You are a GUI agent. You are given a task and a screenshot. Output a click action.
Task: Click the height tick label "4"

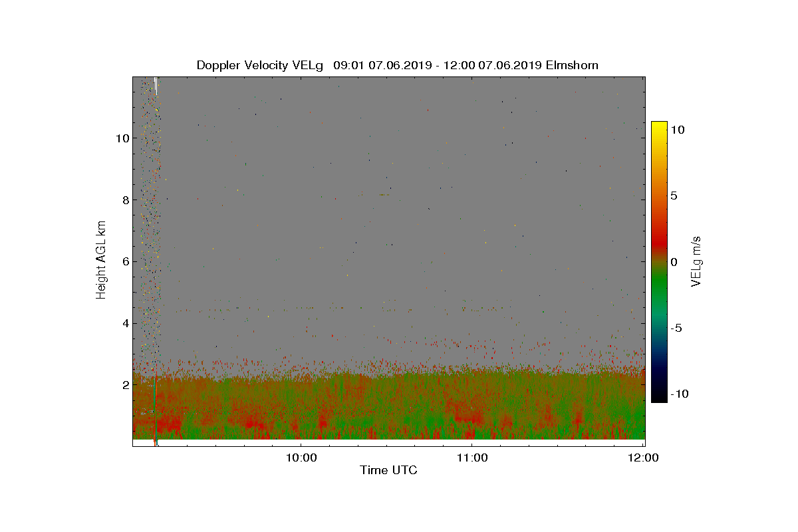tap(124, 323)
